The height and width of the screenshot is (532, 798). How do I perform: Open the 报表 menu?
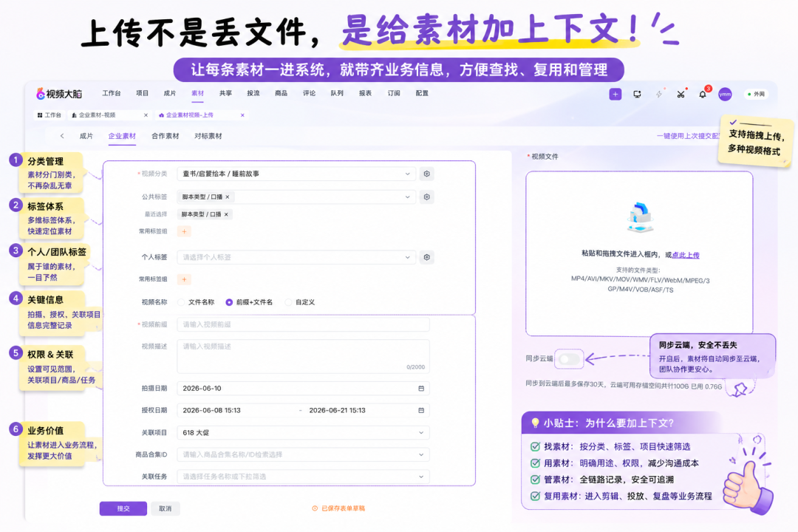(365, 93)
